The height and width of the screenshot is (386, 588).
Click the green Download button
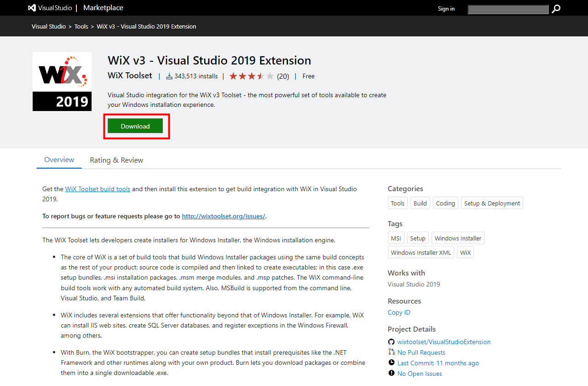tap(135, 126)
